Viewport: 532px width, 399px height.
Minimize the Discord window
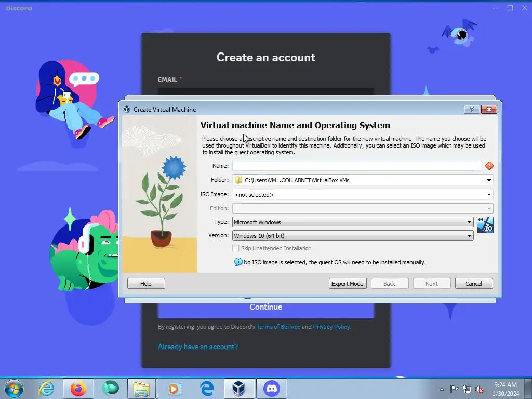(x=496, y=8)
